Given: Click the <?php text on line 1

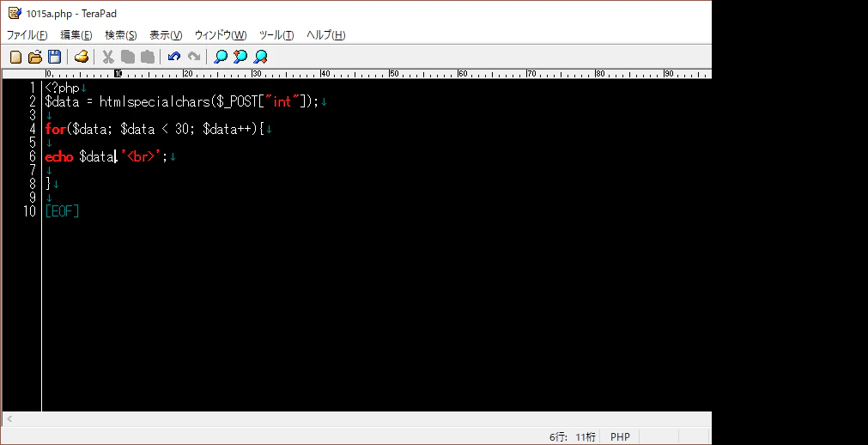Looking at the screenshot, I should pyautogui.click(x=63, y=88).
